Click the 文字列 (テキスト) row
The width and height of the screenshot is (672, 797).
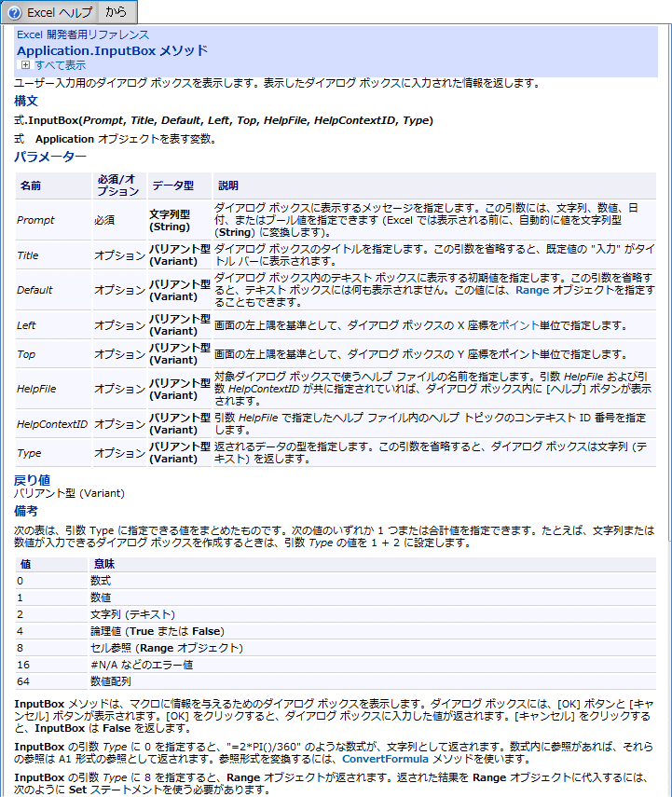point(336,614)
